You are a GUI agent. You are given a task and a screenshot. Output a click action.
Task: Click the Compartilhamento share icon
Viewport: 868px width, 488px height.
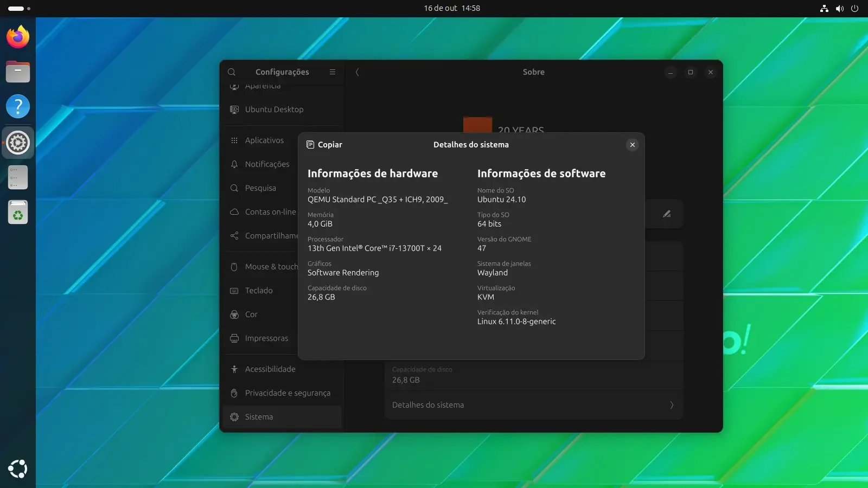click(x=234, y=236)
